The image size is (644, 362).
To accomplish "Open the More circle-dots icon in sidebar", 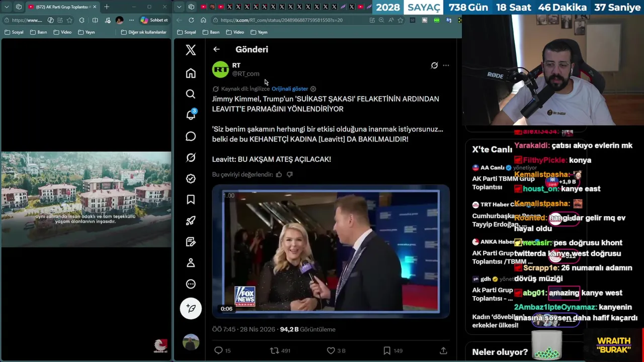I will coord(191,284).
